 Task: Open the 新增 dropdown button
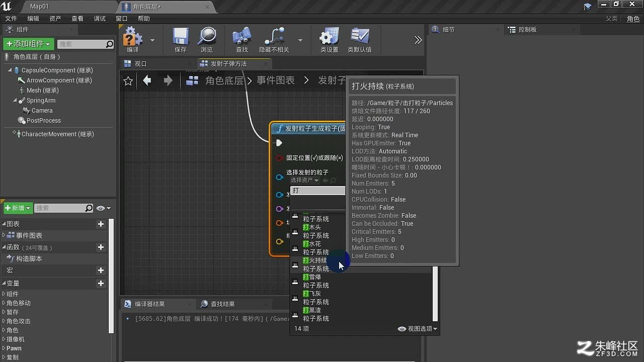(x=18, y=208)
